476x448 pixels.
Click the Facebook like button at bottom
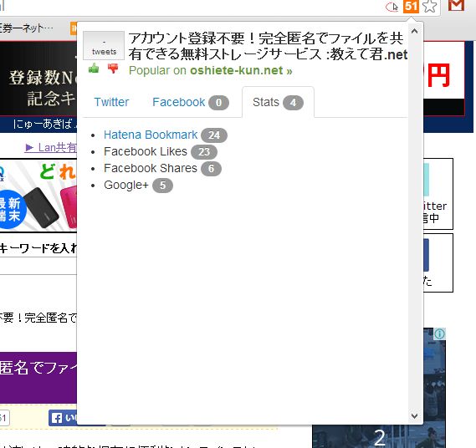(x=63, y=418)
